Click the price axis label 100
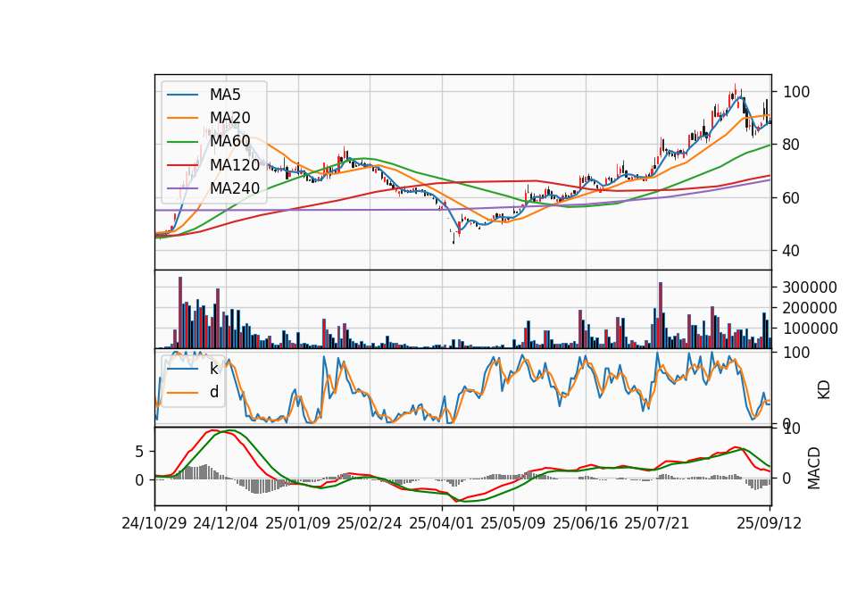The image size is (857, 616). pyautogui.click(x=796, y=92)
